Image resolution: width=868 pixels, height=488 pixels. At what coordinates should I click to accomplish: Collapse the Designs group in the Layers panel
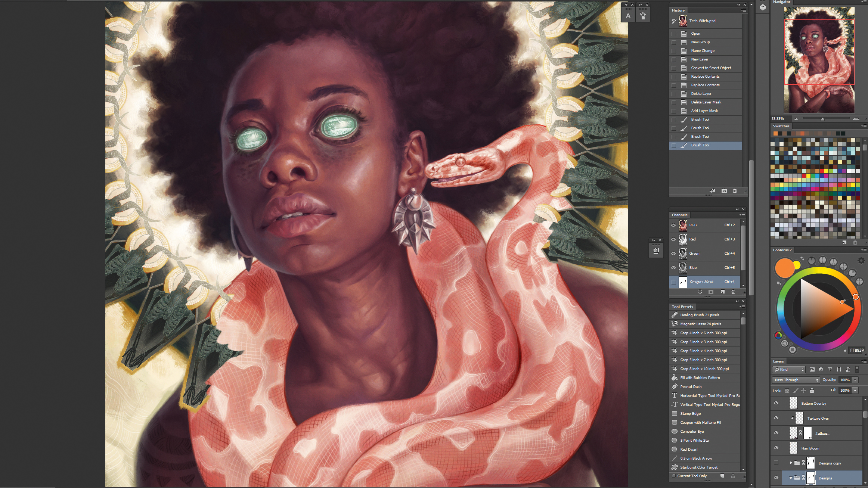(790, 478)
